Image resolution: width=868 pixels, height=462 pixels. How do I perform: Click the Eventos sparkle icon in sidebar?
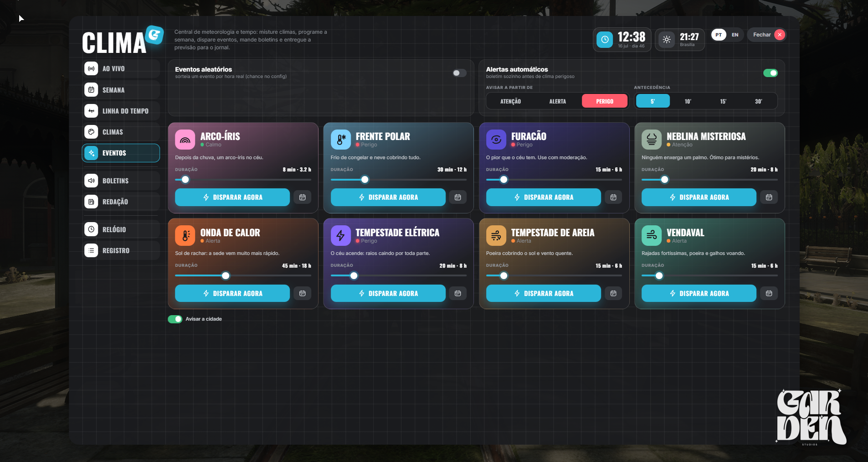click(x=91, y=153)
